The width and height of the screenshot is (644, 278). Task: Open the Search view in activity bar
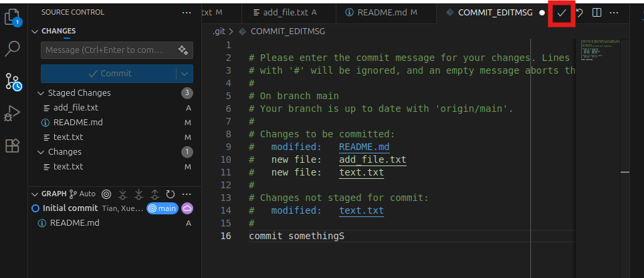tap(12, 48)
